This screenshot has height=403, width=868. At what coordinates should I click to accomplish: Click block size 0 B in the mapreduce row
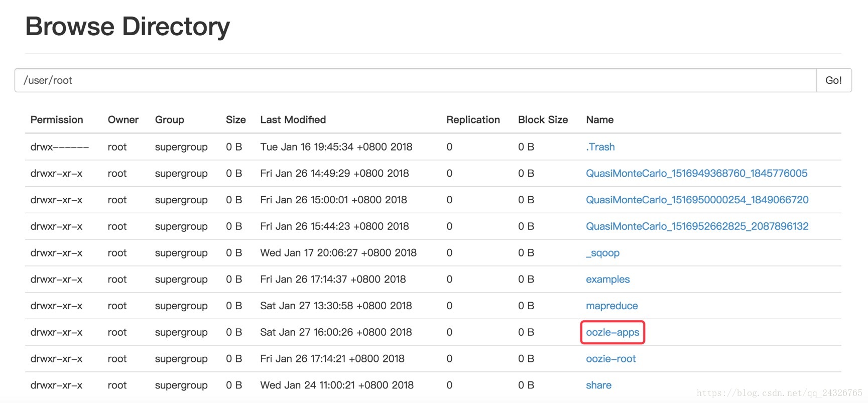[526, 306]
